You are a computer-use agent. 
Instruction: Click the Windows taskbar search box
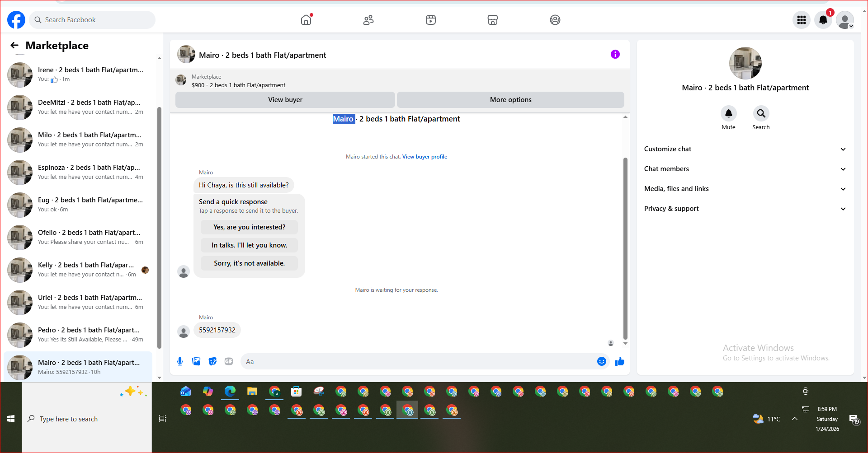point(87,419)
